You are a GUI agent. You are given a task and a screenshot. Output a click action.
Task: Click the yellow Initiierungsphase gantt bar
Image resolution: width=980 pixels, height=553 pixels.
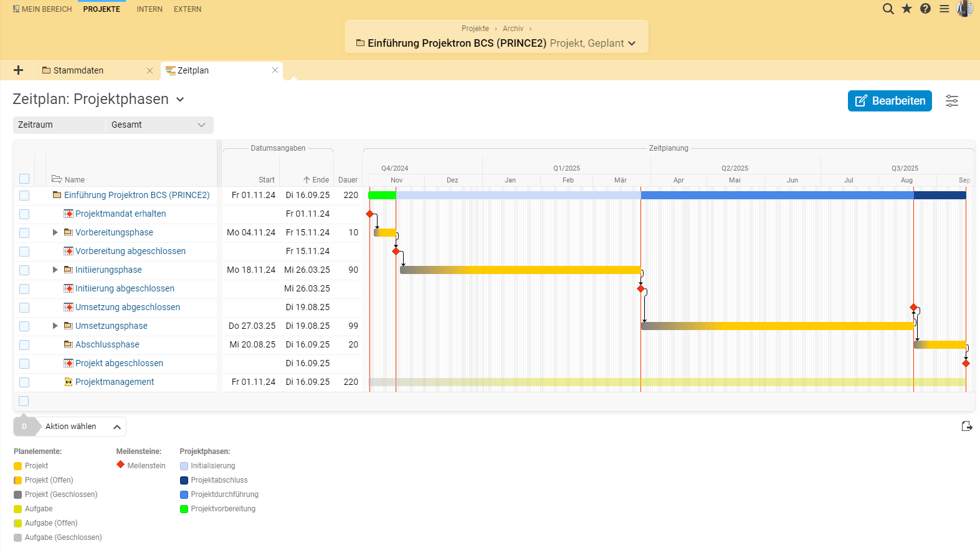click(521, 270)
